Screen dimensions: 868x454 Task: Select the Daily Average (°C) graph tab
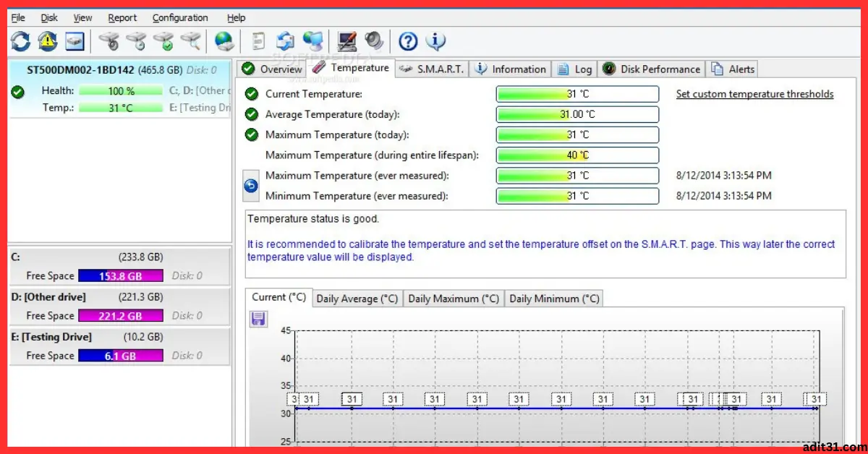[x=357, y=299]
